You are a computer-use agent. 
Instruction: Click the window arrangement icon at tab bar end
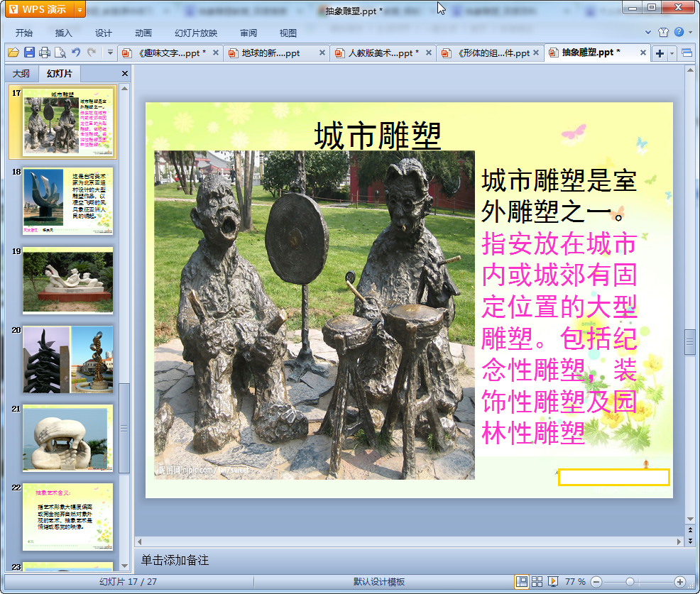tap(687, 53)
